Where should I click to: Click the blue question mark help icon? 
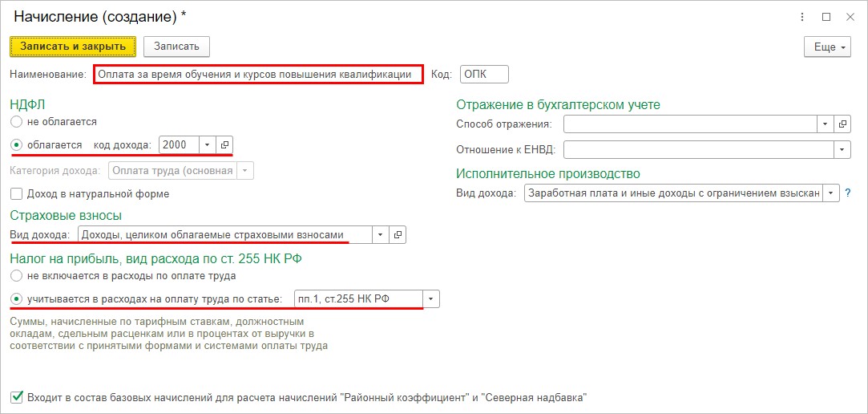click(x=847, y=193)
